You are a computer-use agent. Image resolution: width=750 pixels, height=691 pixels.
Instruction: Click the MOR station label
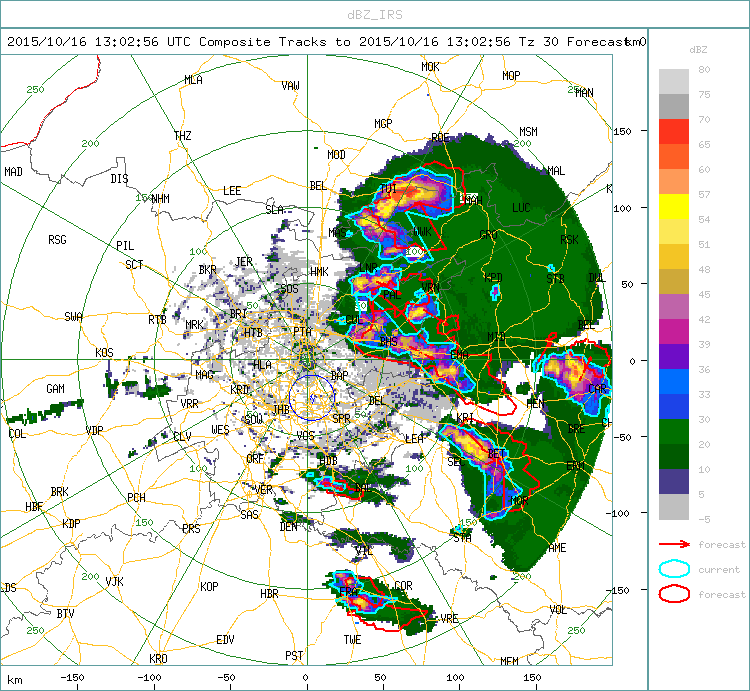point(519,501)
